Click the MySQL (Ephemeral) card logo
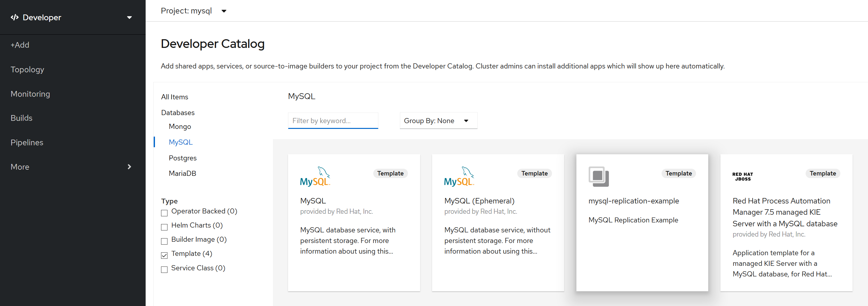868x306 pixels. 459,176
